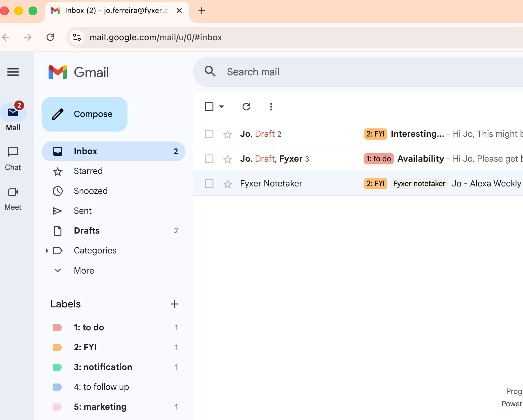This screenshot has height=420, width=523.
Task: Star the Fyxer Notetaker email
Action: pyautogui.click(x=228, y=184)
